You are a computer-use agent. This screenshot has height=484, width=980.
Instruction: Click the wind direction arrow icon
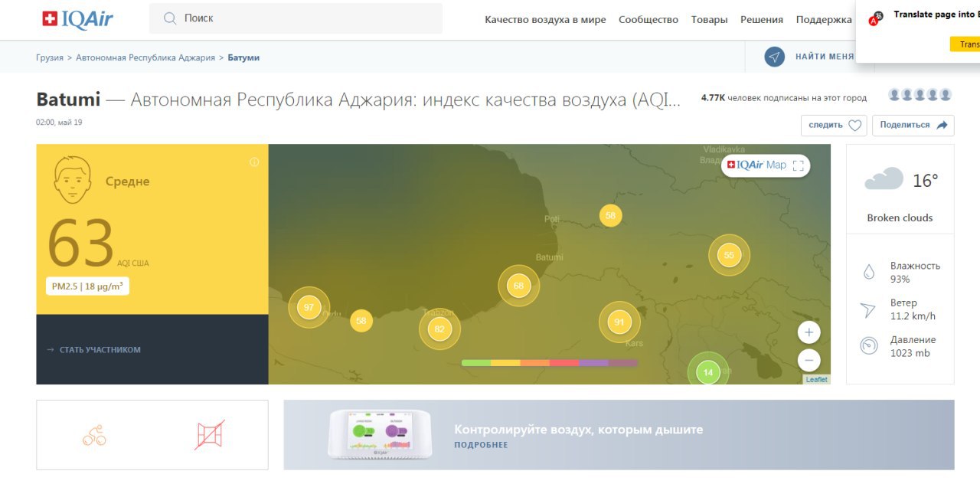point(868,309)
